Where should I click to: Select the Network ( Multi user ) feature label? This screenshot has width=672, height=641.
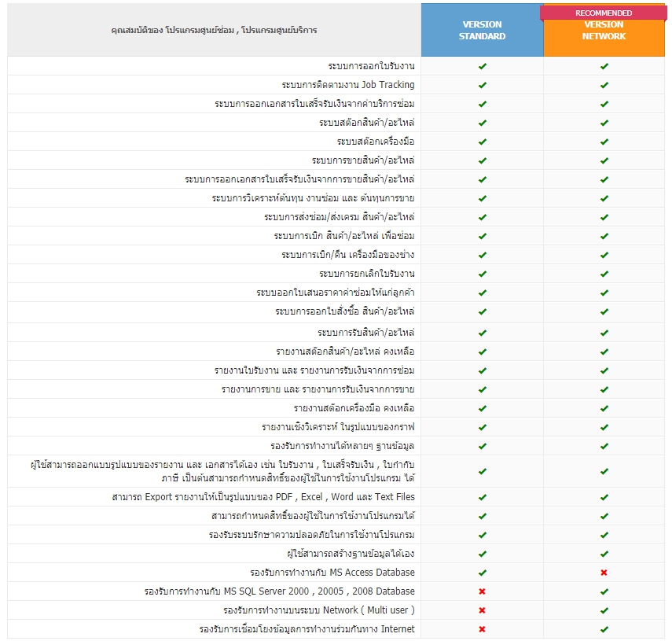(318, 610)
